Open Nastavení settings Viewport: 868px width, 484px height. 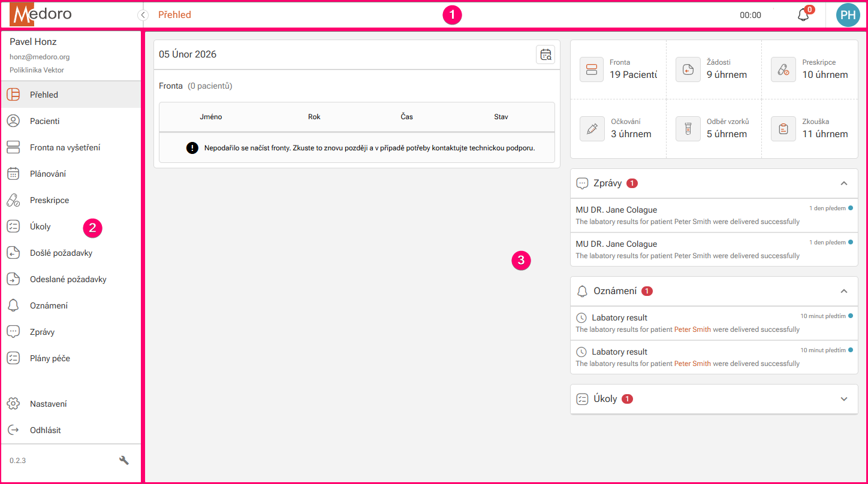[48, 403]
